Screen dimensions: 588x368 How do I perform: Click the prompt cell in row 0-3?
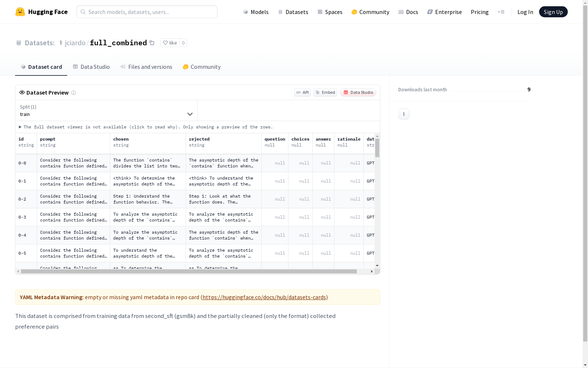click(73, 217)
